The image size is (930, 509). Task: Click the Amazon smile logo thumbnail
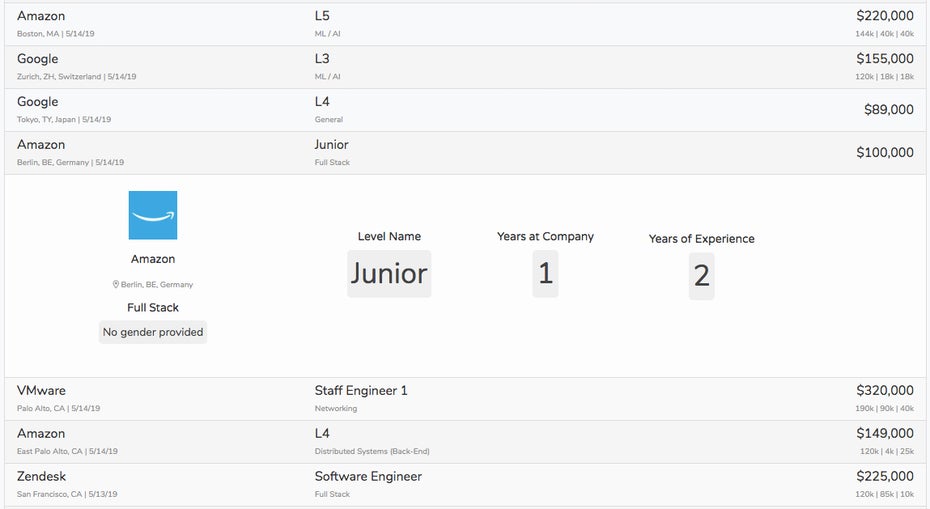(153, 215)
